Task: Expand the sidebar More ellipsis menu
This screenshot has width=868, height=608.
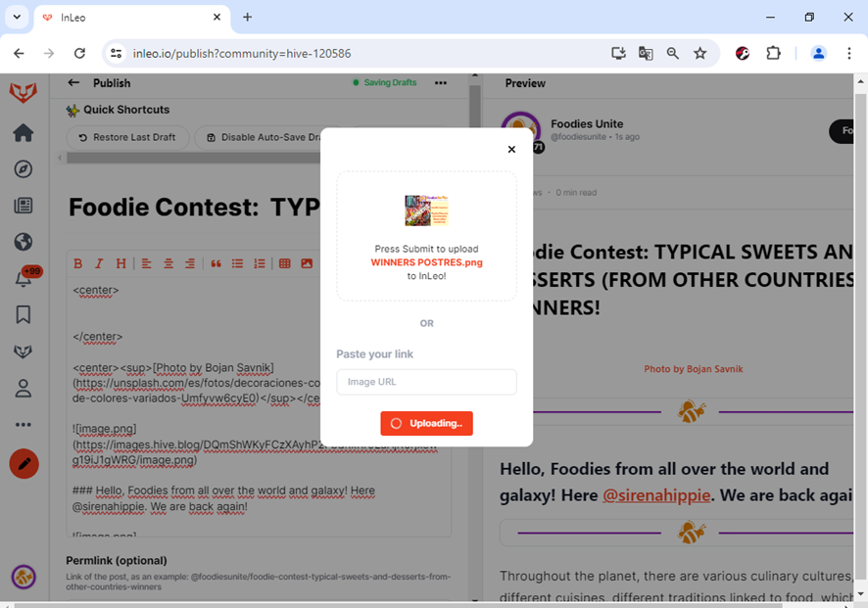Action: coord(24,425)
